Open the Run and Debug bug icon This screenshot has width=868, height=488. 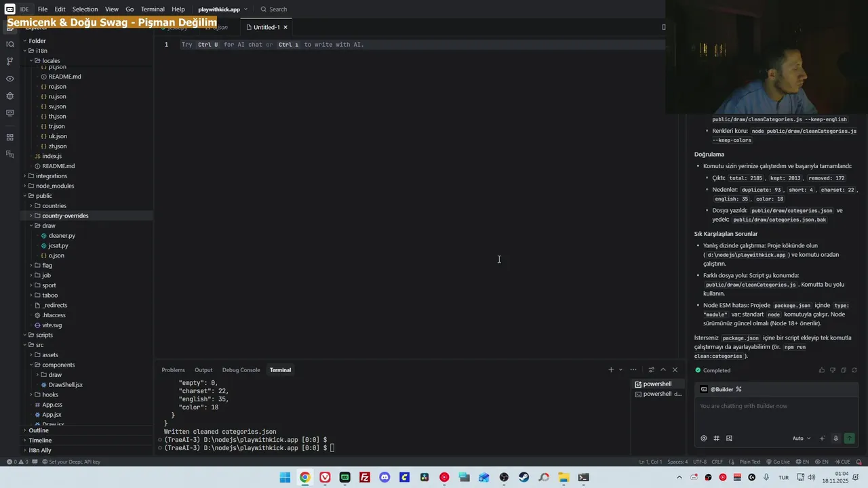pos(9,96)
